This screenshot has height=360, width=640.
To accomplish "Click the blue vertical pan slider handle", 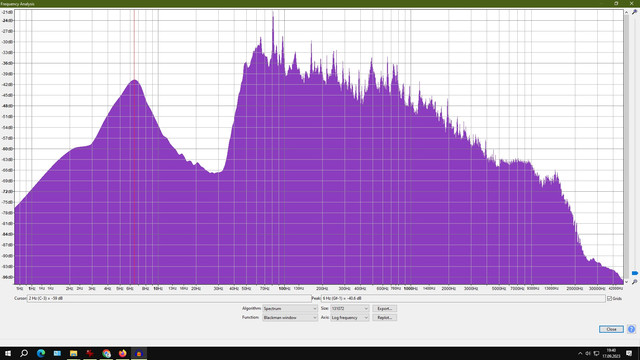I will click(x=635, y=273).
